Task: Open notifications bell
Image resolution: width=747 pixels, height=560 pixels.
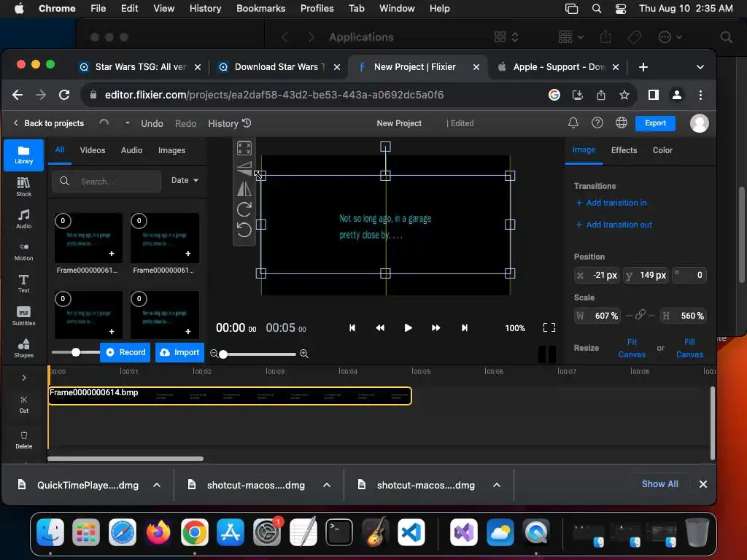Action: 573,122
